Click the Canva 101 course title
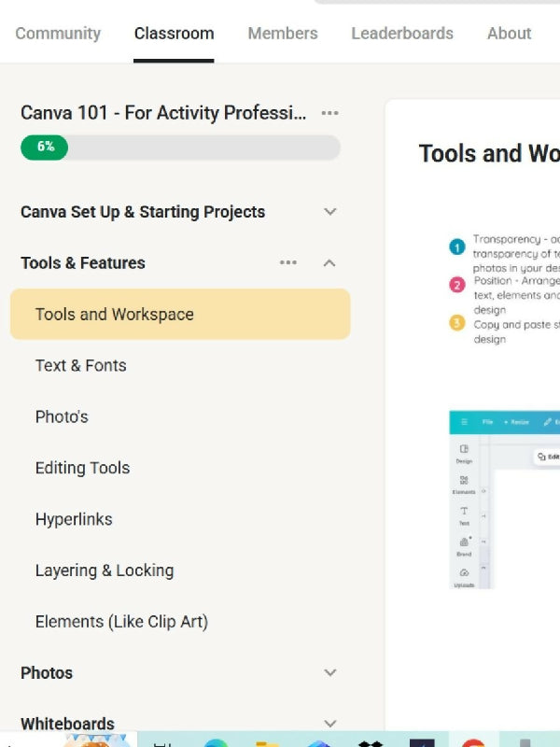560x747 pixels. (x=163, y=113)
